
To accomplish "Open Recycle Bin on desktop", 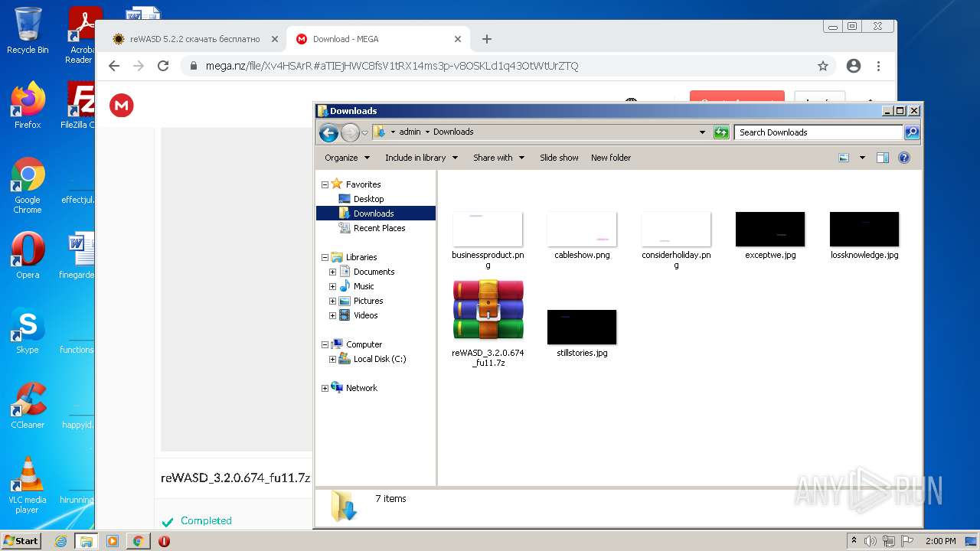I will (x=28, y=31).
